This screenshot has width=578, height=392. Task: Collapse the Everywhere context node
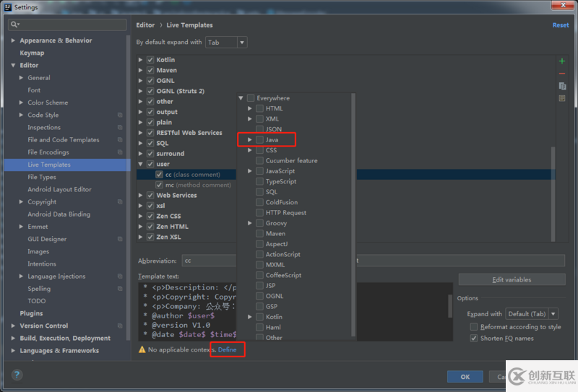[x=241, y=98]
